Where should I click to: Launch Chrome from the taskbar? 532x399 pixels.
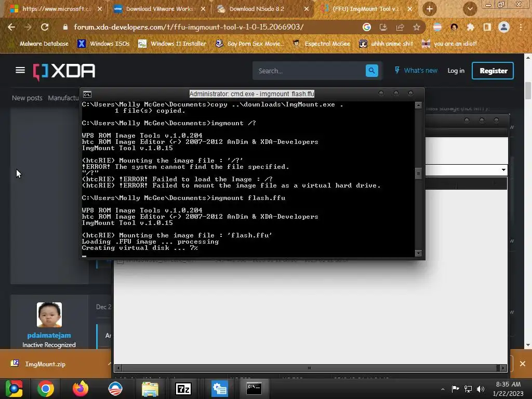(46, 389)
